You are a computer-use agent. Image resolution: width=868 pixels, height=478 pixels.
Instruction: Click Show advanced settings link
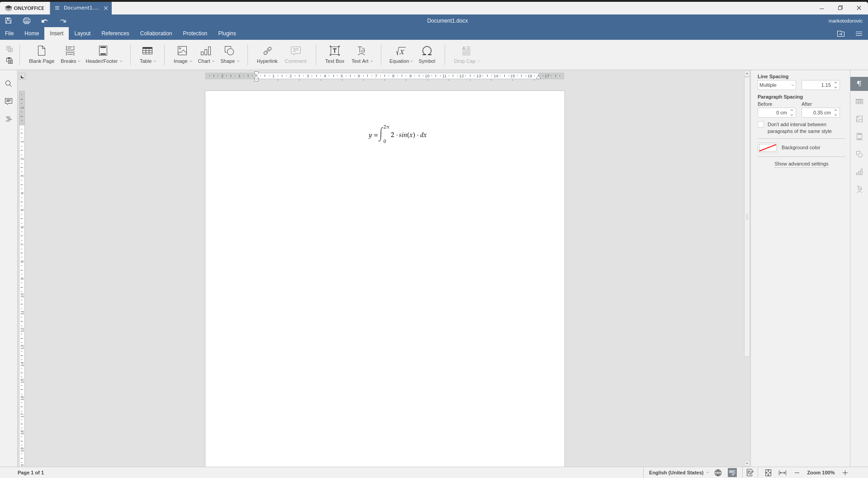[x=801, y=164]
